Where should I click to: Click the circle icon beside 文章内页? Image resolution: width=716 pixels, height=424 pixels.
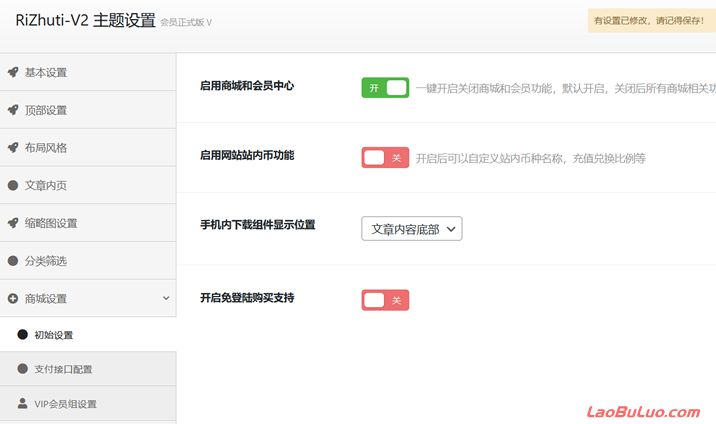point(13,185)
